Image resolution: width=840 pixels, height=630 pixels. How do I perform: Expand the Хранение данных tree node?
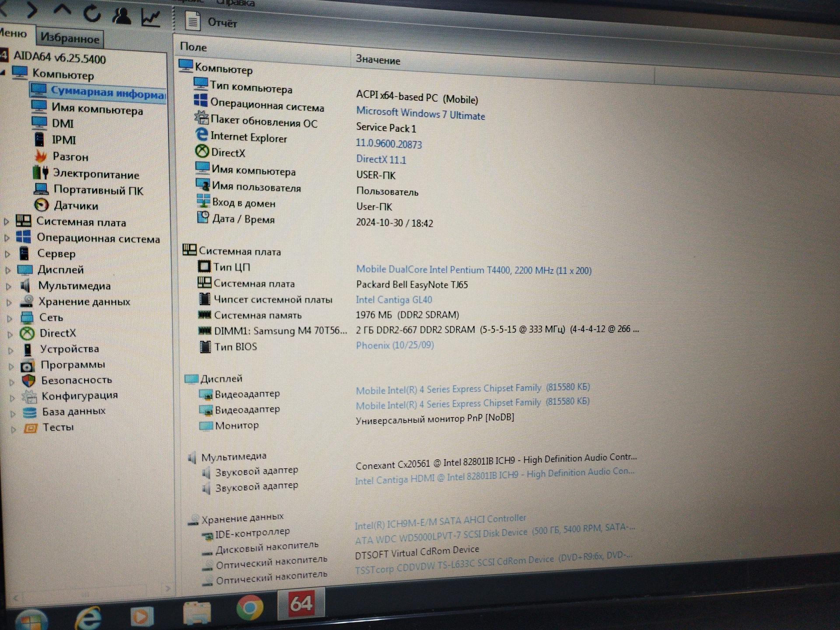pos(9,302)
